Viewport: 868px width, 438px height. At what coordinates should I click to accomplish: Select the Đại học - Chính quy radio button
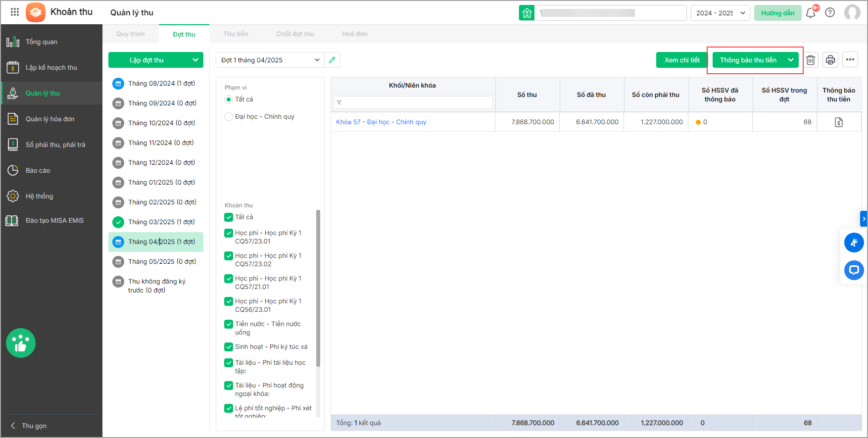coord(229,117)
